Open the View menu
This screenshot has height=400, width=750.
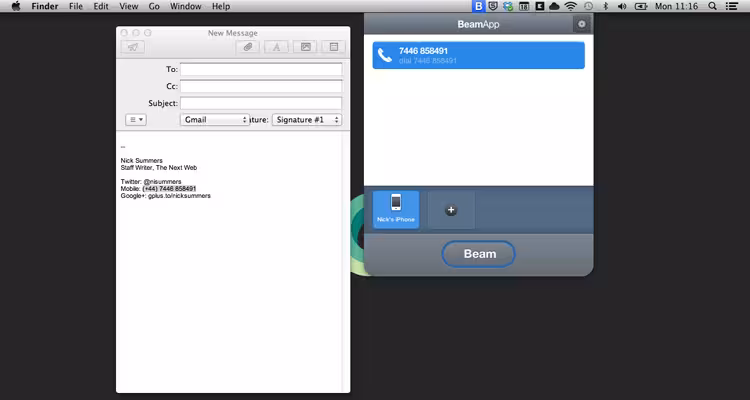click(x=129, y=6)
